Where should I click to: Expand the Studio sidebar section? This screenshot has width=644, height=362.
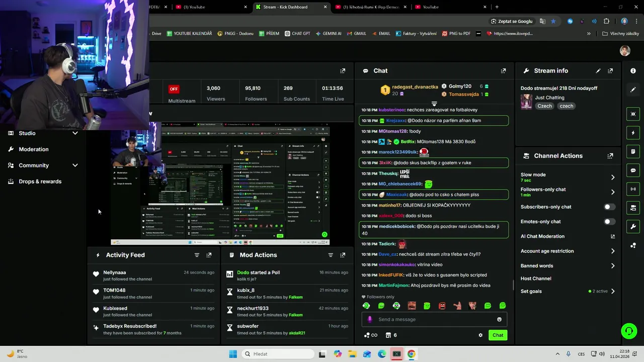click(x=75, y=133)
